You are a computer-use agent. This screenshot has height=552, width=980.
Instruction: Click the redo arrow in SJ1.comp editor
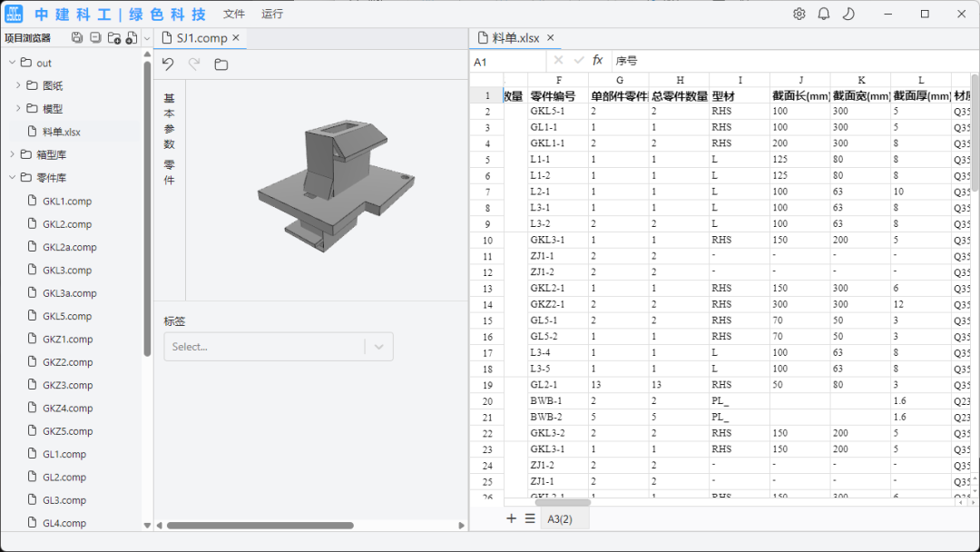(194, 64)
